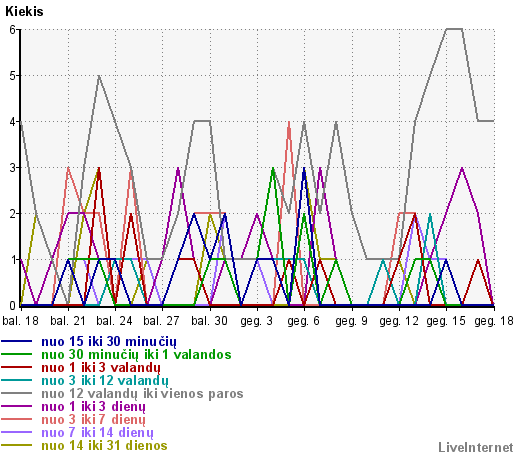Select 'nuo 30 minučių iki 1 valandos' label

(x=136, y=355)
